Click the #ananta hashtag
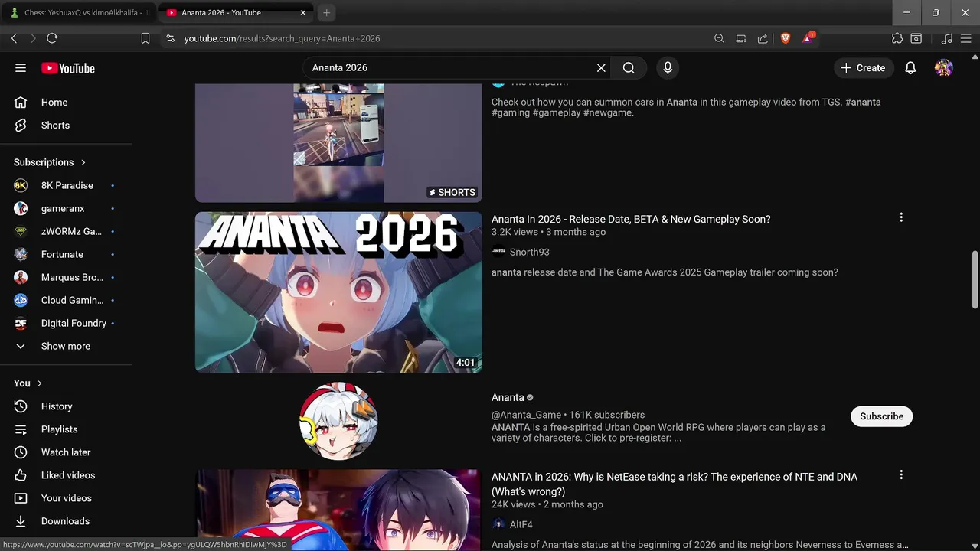 (x=863, y=102)
